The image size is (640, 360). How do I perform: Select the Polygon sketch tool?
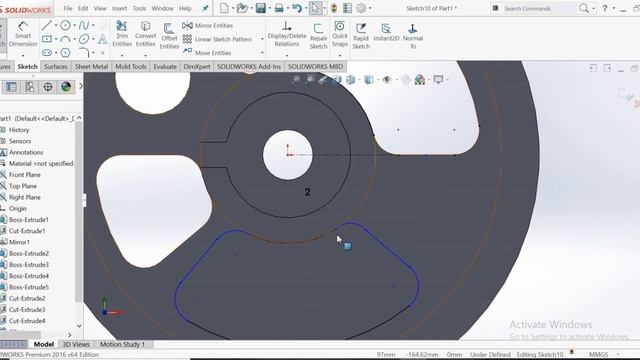pyautogui.click(x=65, y=53)
